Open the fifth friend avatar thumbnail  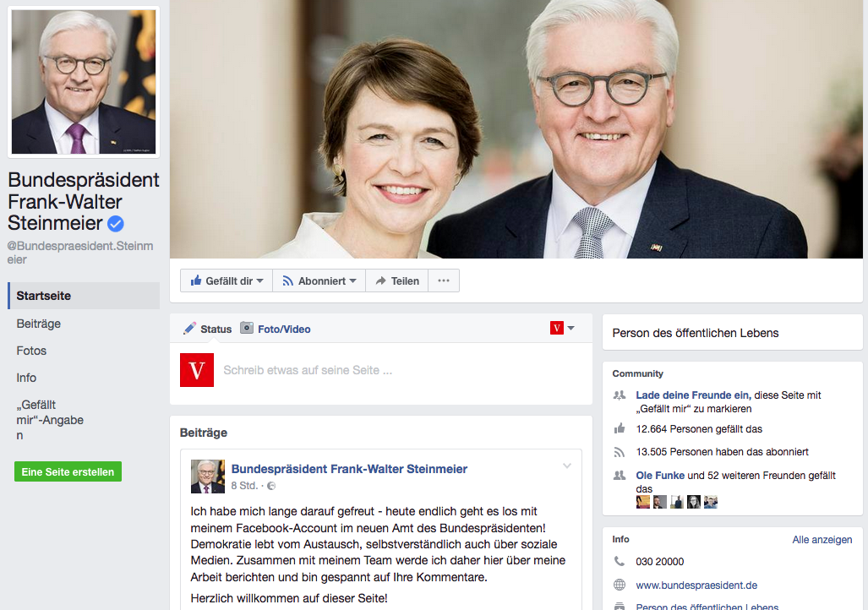[711, 502]
